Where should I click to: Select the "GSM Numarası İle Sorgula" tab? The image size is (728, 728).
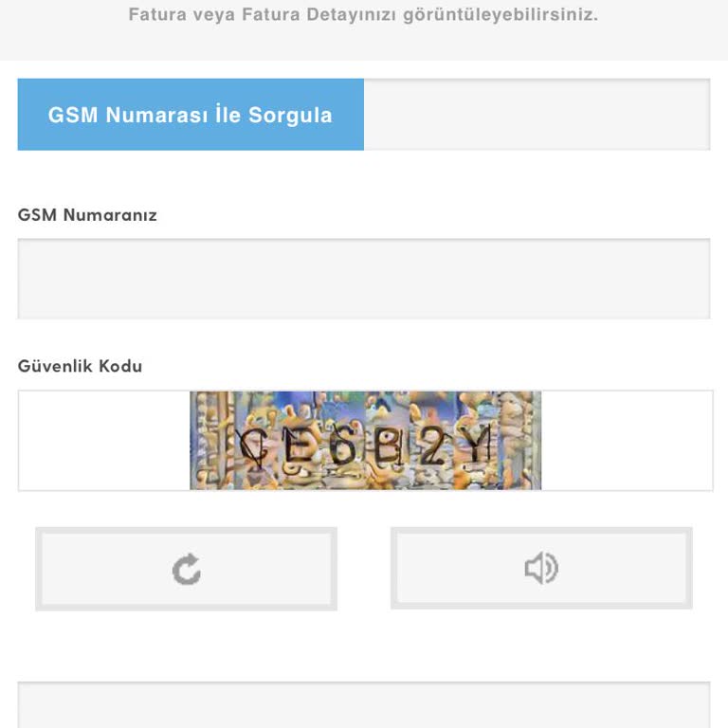point(191,115)
